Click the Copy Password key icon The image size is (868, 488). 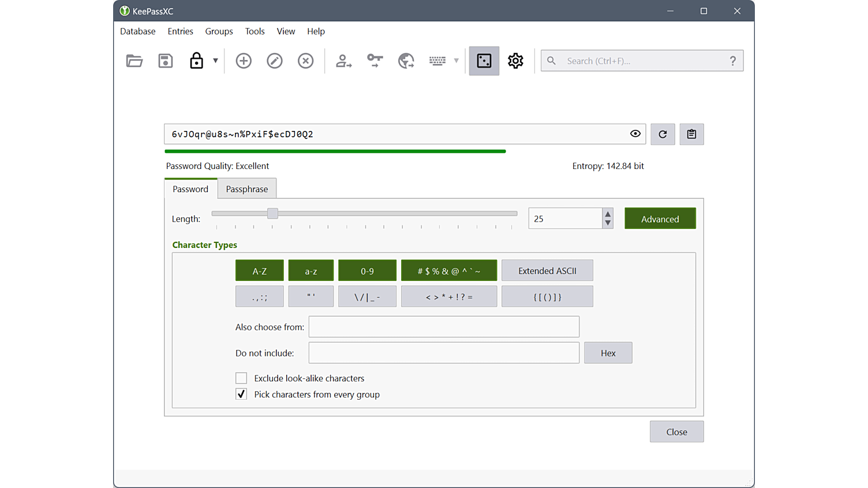point(375,61)
